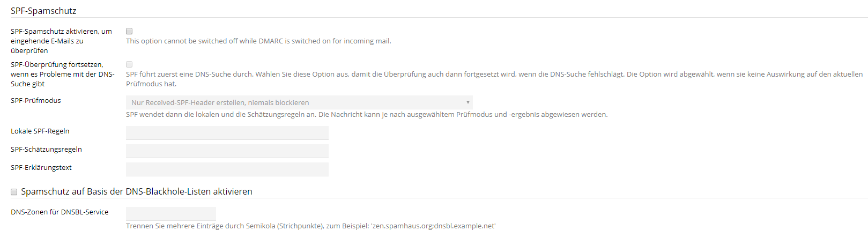Click the 'Spamschutz auf Basis der DNS-Blackhole-Listen' label

click(137, 191)
